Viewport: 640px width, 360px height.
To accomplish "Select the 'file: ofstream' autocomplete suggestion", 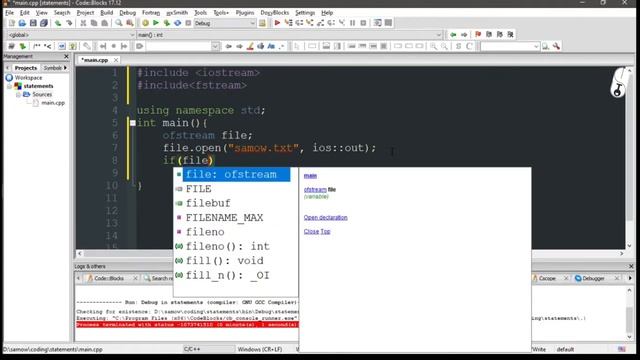I will pyautogui.click(x=236, y=174).
